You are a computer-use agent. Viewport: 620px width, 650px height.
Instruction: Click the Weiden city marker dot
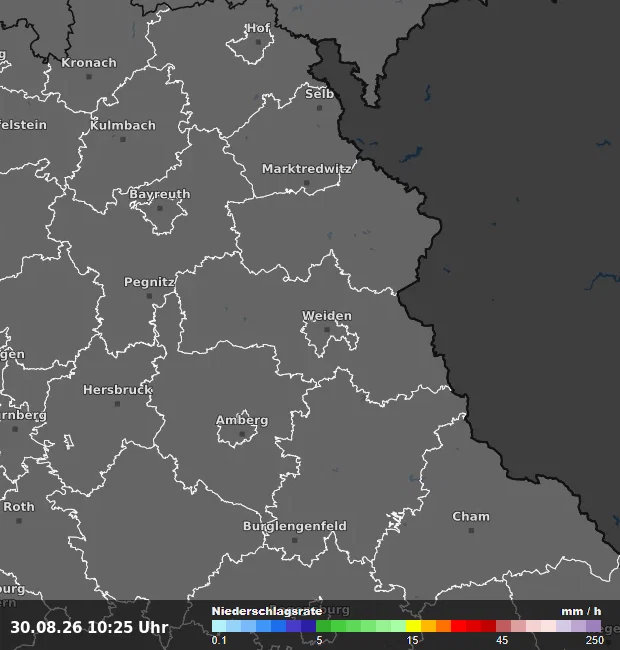point(327,330)
